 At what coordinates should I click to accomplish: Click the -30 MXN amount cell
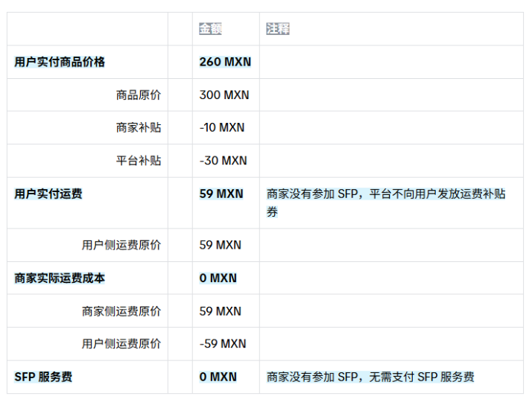[223, 161]
